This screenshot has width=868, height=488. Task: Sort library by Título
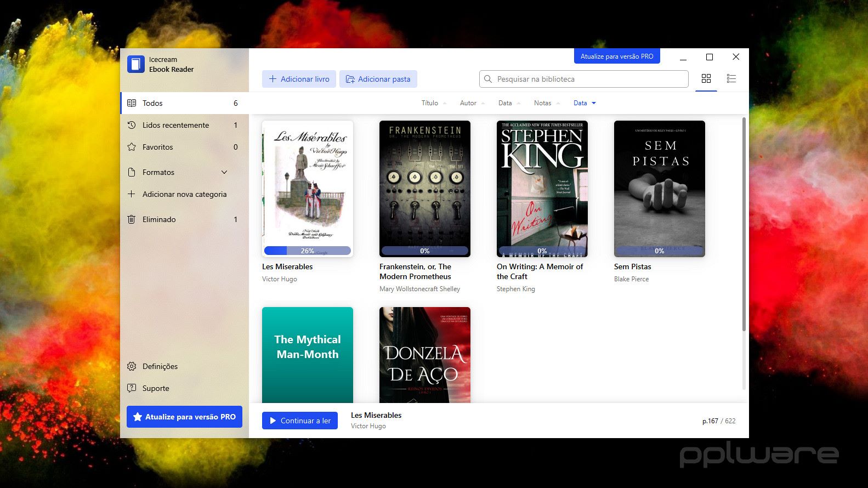coord(430,103)
